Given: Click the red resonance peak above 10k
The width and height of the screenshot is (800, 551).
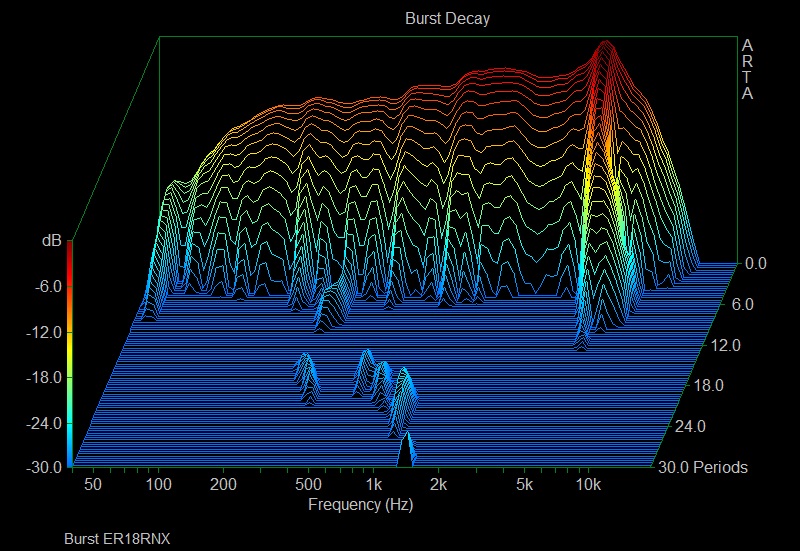Looking at the screenshot, I should [x=604, y=50].
